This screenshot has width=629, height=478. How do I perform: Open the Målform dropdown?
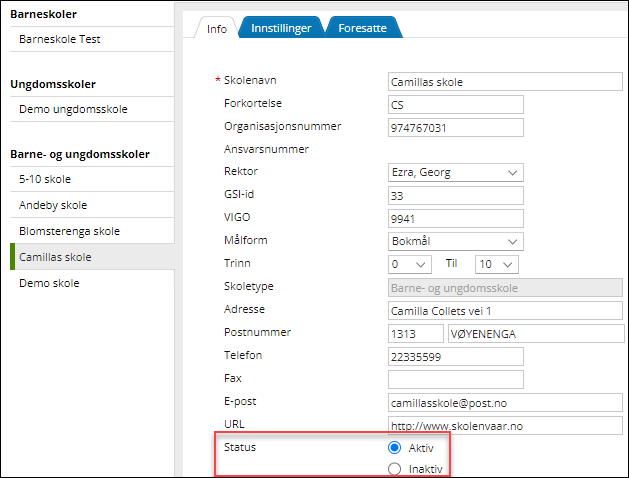(455, 241)
